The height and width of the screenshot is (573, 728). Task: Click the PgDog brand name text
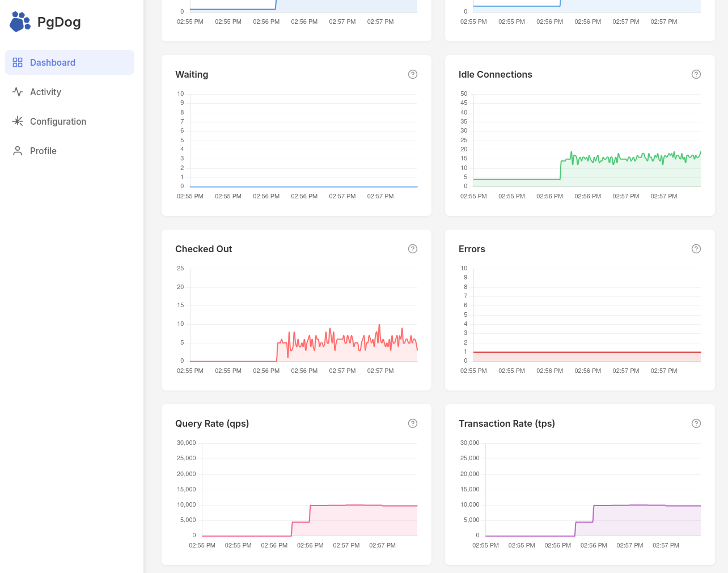click(x=59, y=22)
